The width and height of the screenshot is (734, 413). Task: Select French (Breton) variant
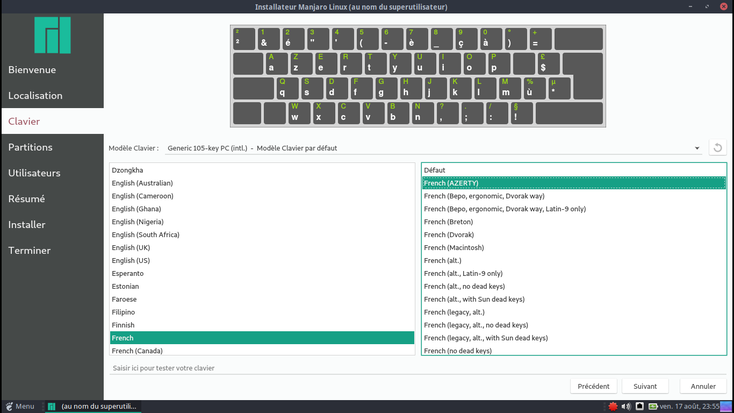tap(574, 221)
